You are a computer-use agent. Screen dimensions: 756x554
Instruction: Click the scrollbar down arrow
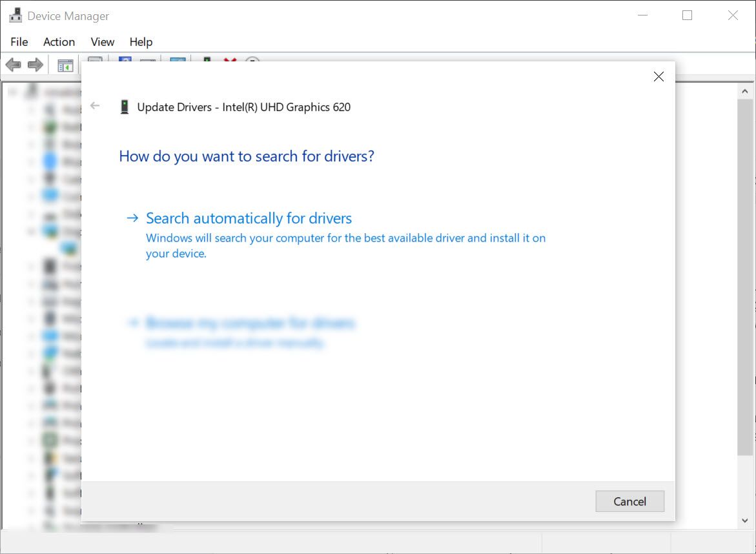pyautogui.click(x=745, y=519)
